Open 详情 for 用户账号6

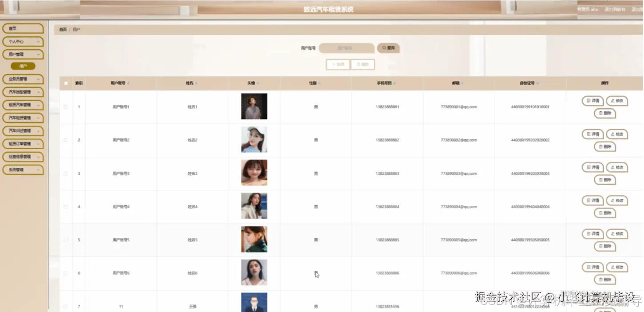point(593,267)
